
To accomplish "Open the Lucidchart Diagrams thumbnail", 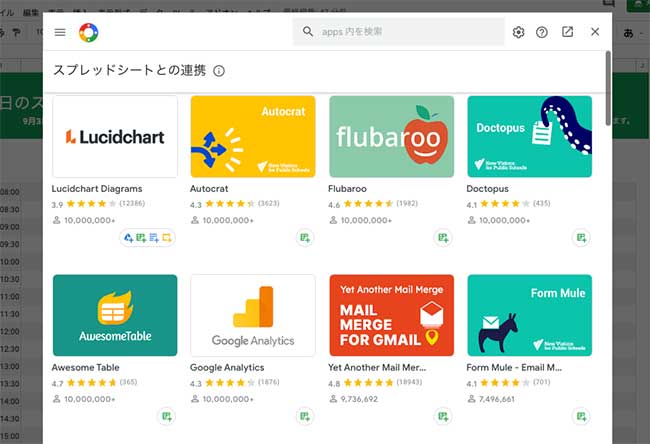I will pyautogui.click(x=115, y=136).
